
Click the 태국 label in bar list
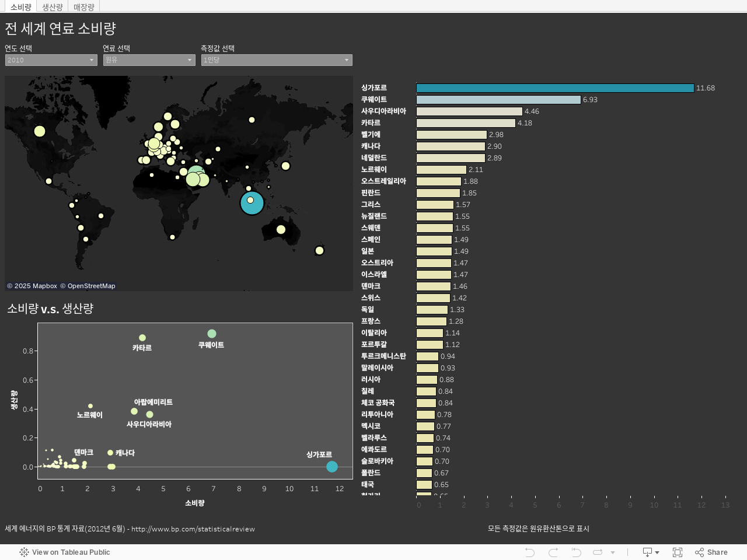pyautogui.click(x=368, y=485)
